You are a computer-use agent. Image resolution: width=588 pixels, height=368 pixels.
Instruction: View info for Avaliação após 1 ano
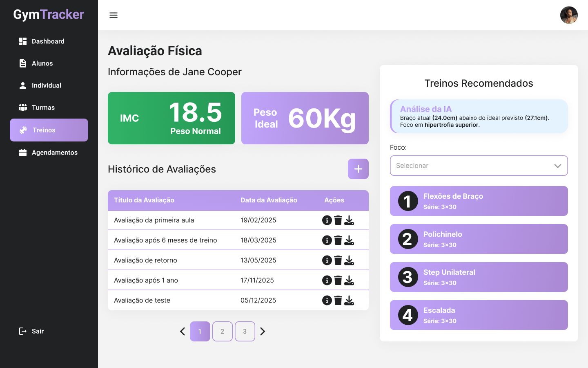point(327,280)
